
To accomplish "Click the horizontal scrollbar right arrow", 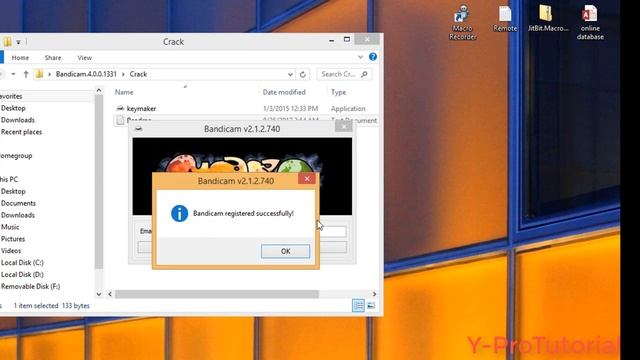I will 374,294.
